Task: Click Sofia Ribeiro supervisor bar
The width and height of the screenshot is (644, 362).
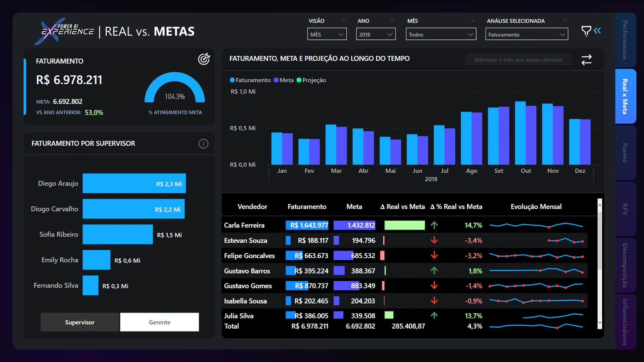Action: point(118,234)
